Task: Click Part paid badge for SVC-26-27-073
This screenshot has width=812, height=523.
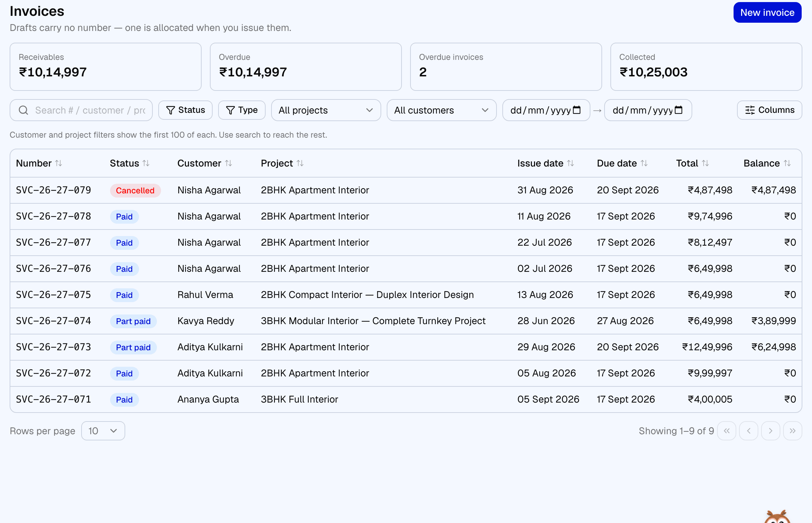Action: click(x=133, y=347)
